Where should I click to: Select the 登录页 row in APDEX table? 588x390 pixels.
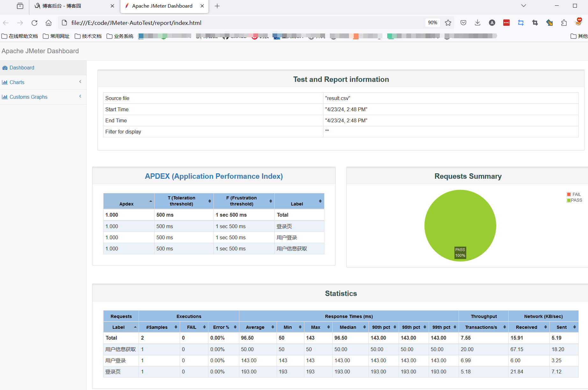click(x=214, y=226)
